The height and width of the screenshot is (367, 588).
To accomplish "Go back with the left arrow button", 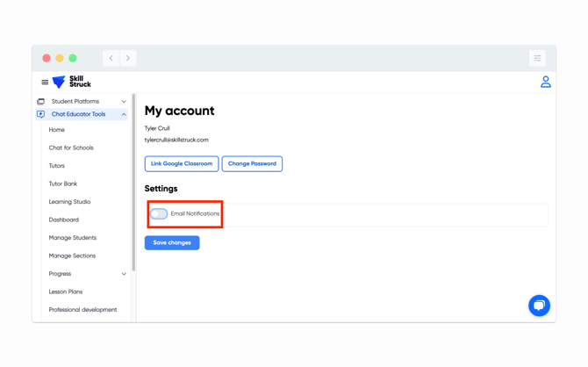I will point(111,59).
